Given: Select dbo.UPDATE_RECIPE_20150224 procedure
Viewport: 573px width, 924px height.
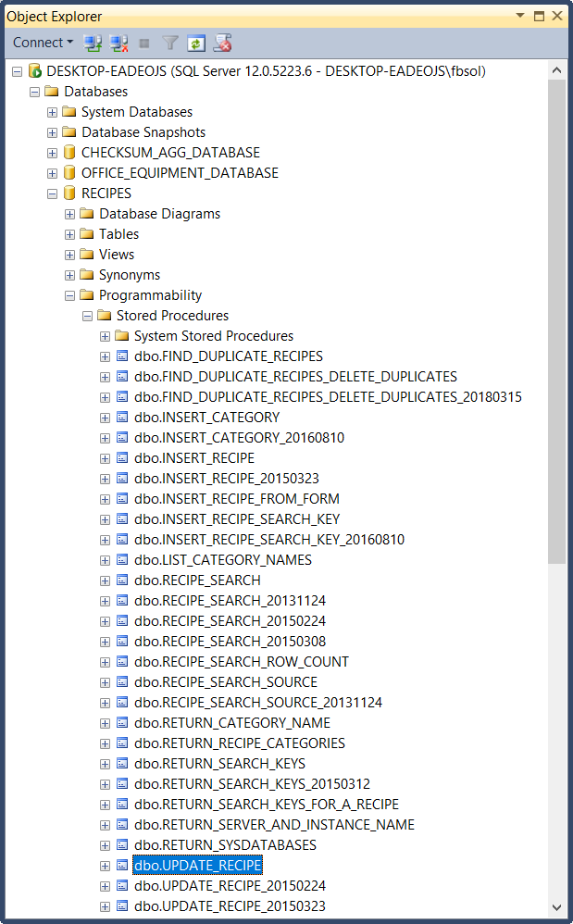Looking at the screenshot, I should click(230, 886).
